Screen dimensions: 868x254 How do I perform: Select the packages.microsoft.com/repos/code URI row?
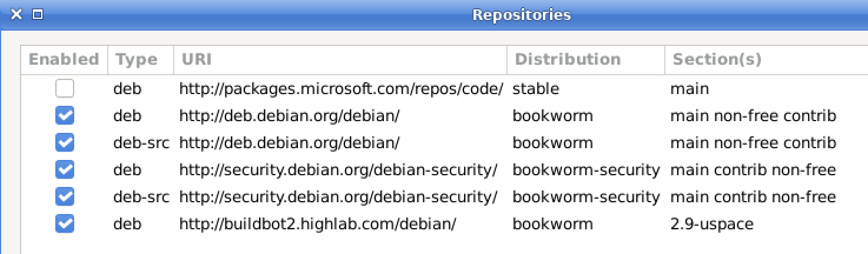point(341,89)
